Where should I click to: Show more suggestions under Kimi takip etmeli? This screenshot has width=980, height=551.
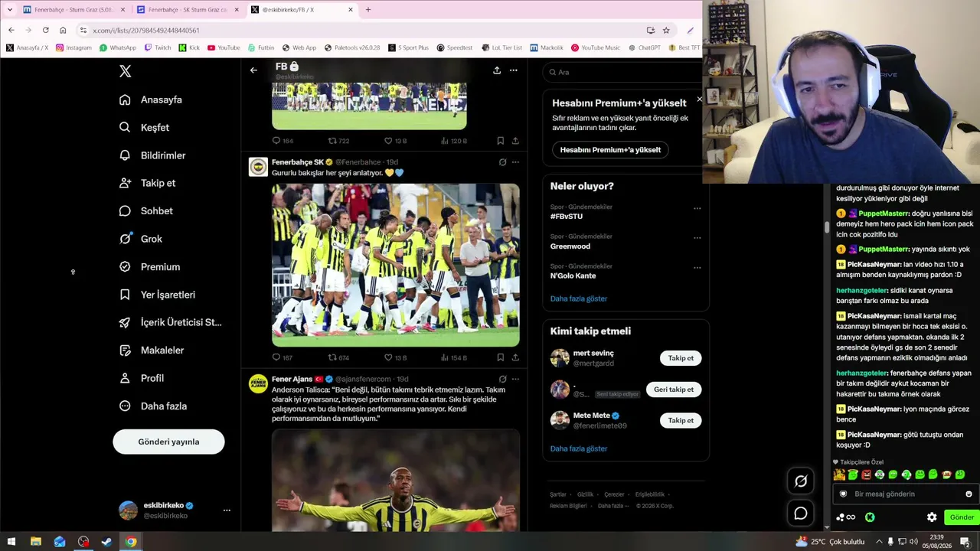click(579, 448)
